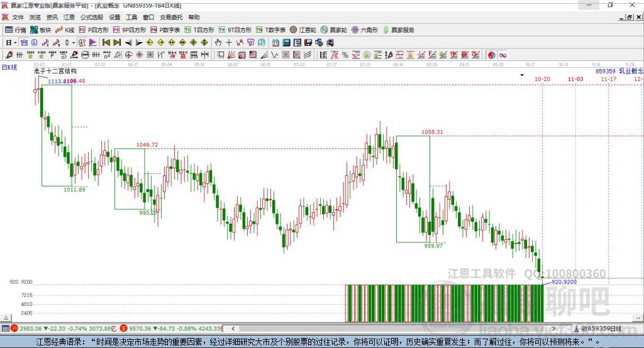Open the P数字表 tool

click(165, 30)
